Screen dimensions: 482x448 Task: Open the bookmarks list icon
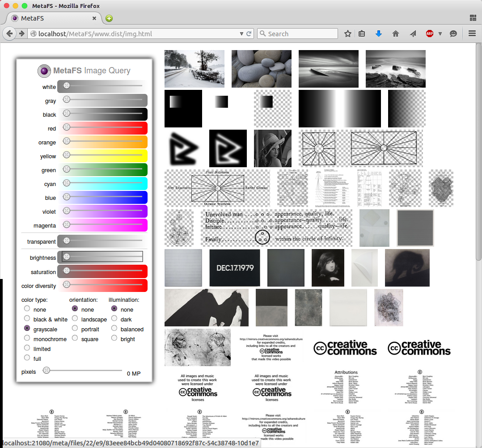point(362,34)
